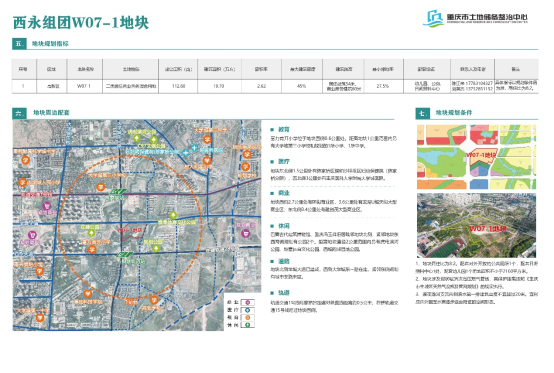This screenshot has width=554, height=373.
Task: Click the 五 section number badge
Action: click(19, 43)
